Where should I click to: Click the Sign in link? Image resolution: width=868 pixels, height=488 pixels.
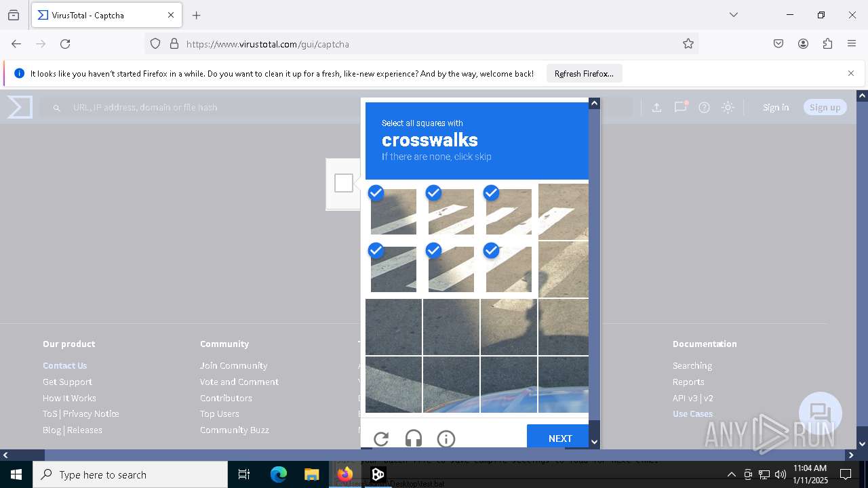[776, 107]
